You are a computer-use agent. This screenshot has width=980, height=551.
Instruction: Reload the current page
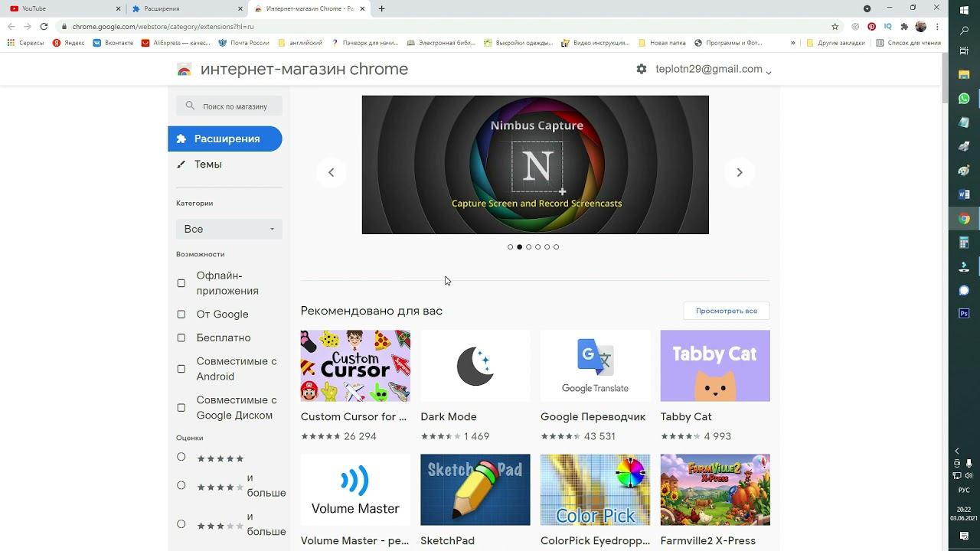tap(44, 26)
